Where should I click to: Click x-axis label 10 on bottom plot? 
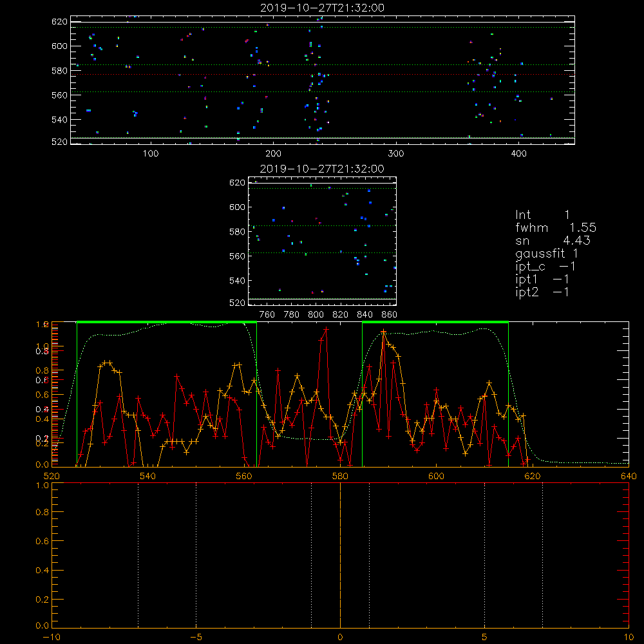(629, 637)
